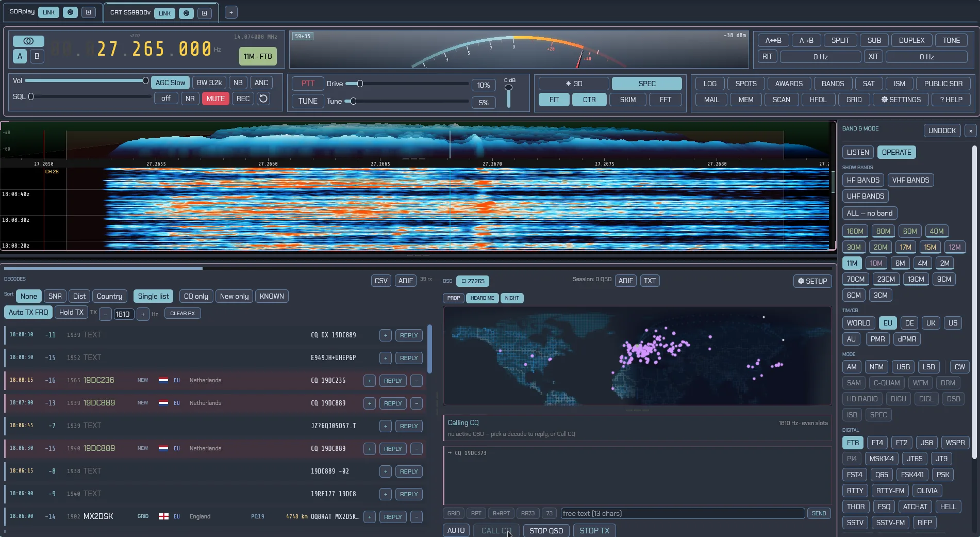Show the UHF BANDS group
Image resolution: width=980 pixels, height=537 pixels.
click(x=865, y=196)
